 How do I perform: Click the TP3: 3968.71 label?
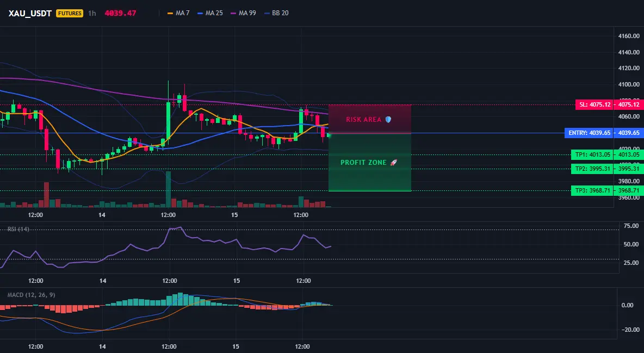click(x=592, y=190)
